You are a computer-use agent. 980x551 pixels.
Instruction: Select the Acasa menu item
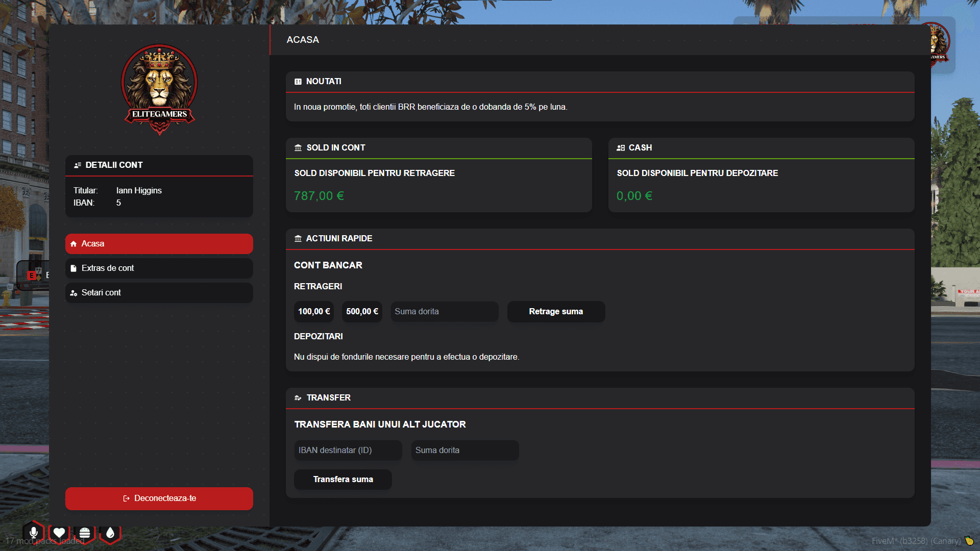159,244
